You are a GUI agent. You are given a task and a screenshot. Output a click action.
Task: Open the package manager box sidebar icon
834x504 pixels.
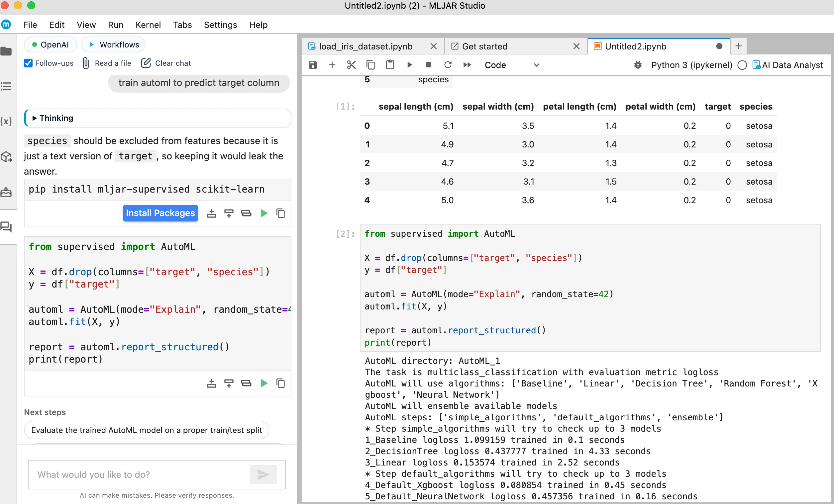tap(6, 157)
